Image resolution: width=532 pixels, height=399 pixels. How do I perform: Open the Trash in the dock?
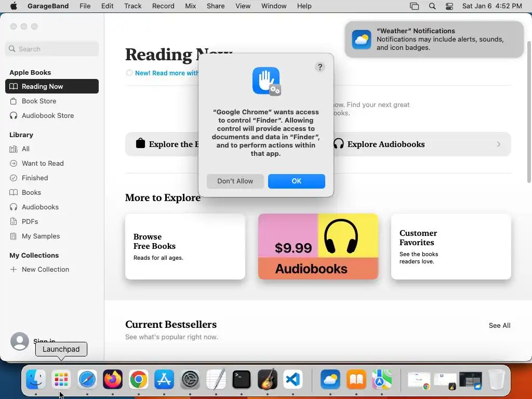click(x=496, y=379)
